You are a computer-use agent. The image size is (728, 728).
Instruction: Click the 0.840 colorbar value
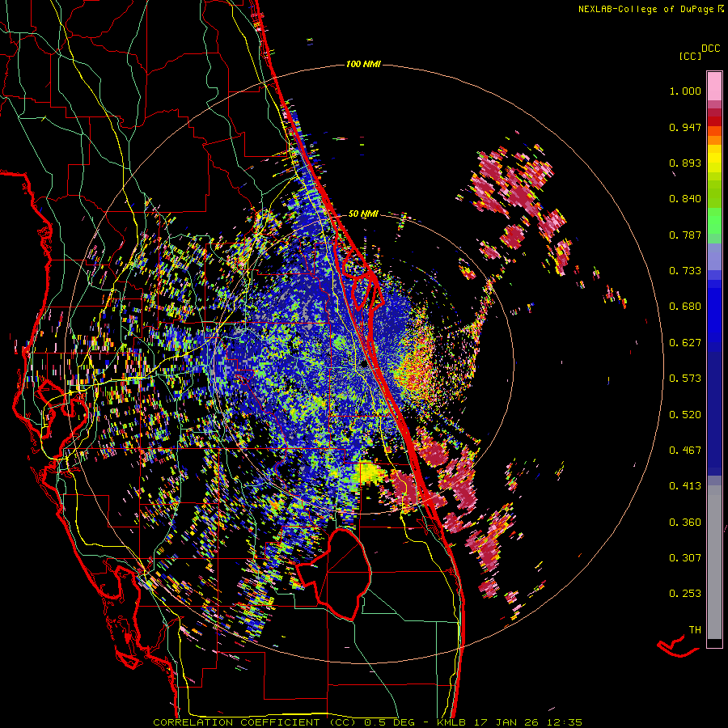tap(685, 199)
